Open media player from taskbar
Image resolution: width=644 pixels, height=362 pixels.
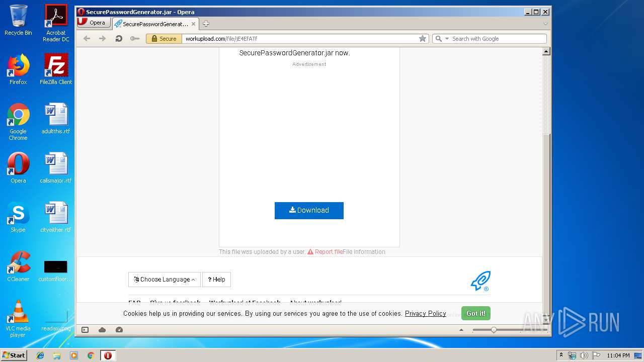[x=74, y=355]
